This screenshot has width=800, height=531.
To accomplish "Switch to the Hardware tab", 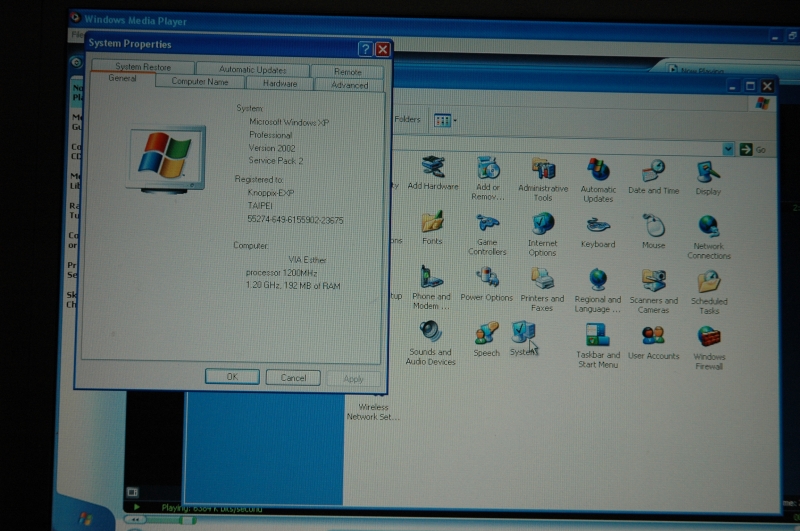I will click(280, 84).
